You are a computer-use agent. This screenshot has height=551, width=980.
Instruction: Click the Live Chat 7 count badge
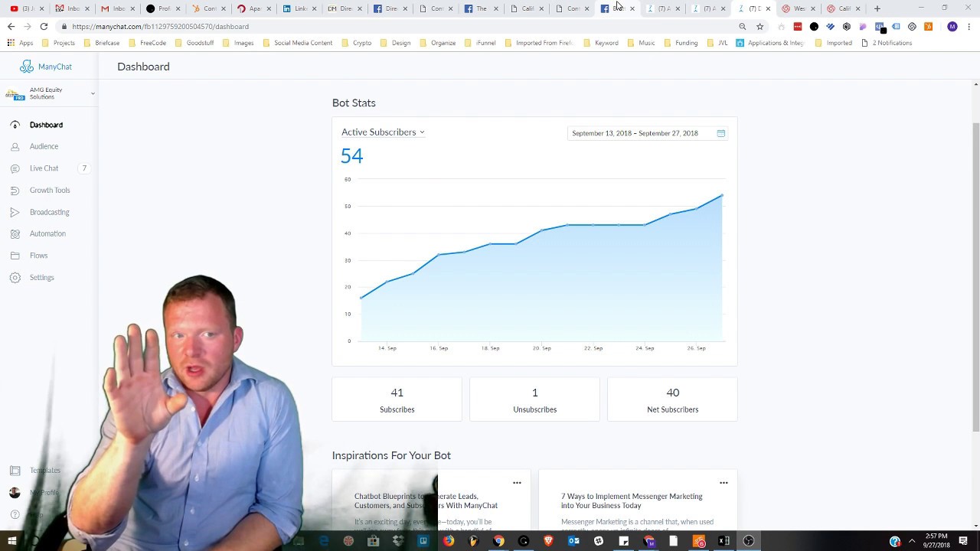pos(84,168)
